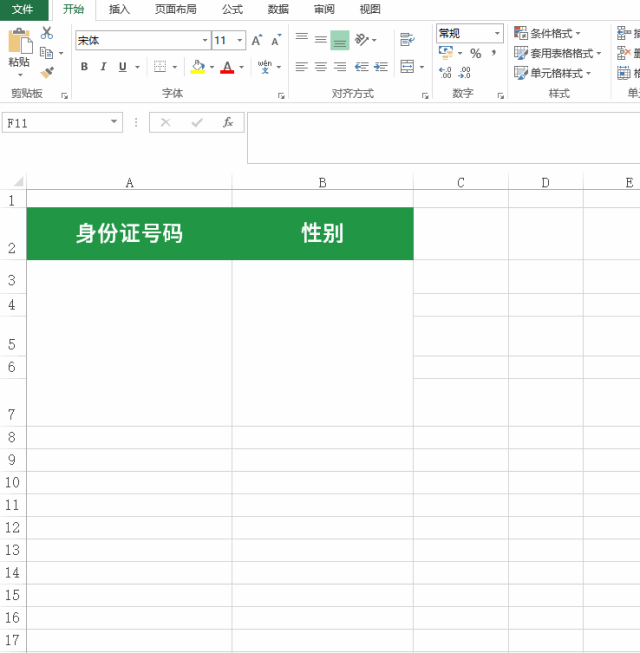
Task: Select row 11 header
Action: [x=12, y=505]
